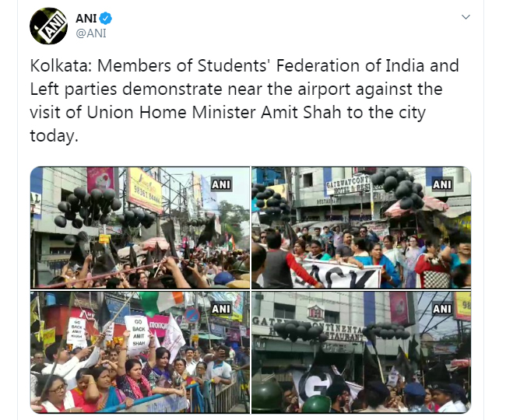Click the ANI watermark on second photo
The image size is (506, 420).
click(x=442, y=184)
